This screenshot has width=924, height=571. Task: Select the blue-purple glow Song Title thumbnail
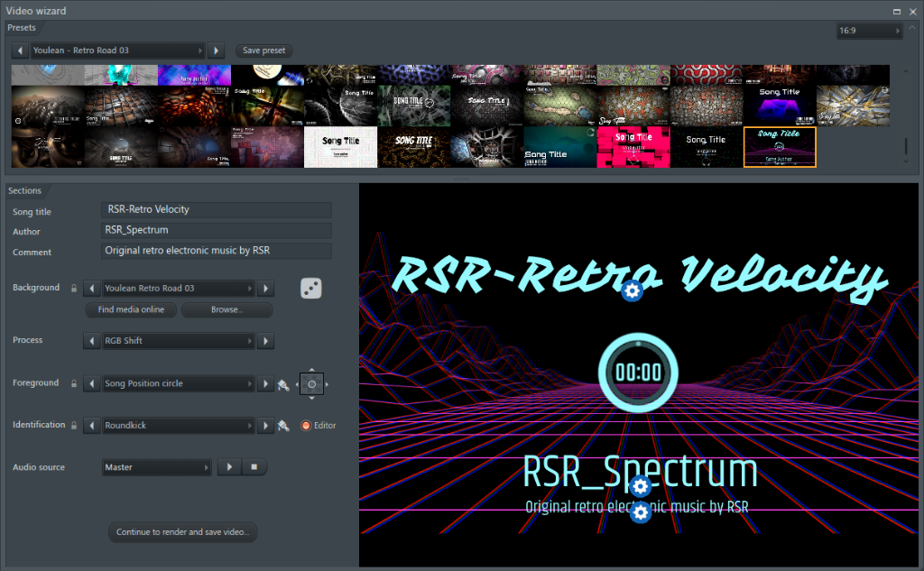tap(780, 106)
